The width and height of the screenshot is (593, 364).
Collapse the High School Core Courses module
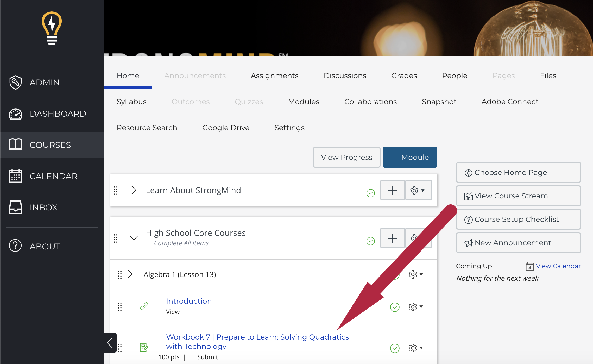click(x=134, y=238)
